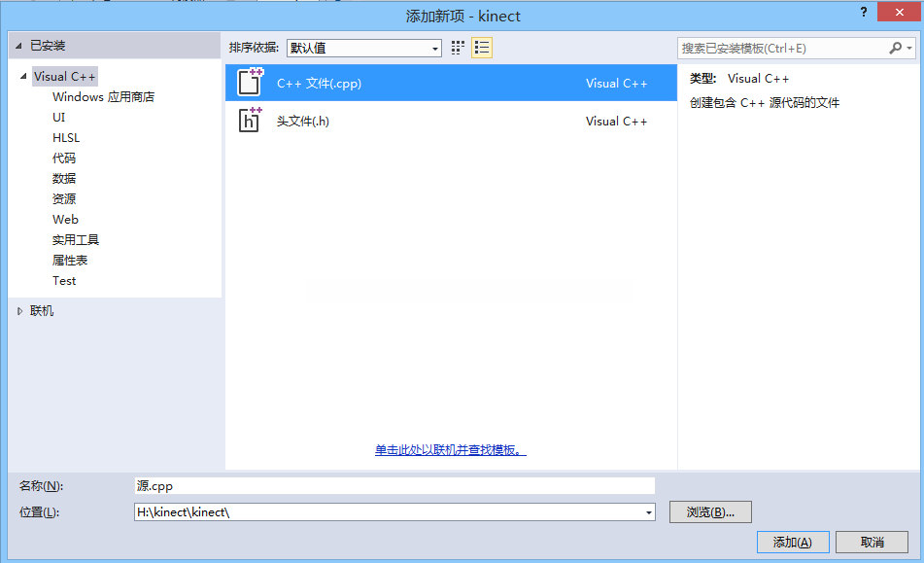
Task: Select the 资源 category
Action: 64,198
